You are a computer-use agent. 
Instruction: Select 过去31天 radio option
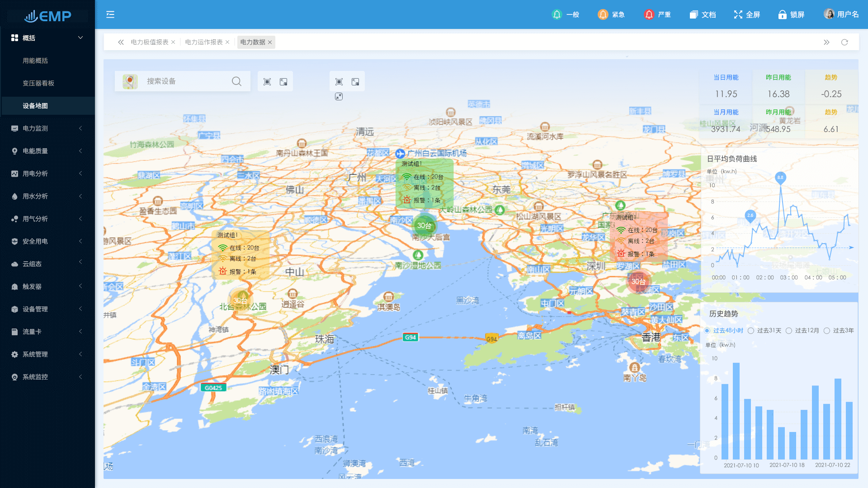pyautogui.click(x=751, y=331)
